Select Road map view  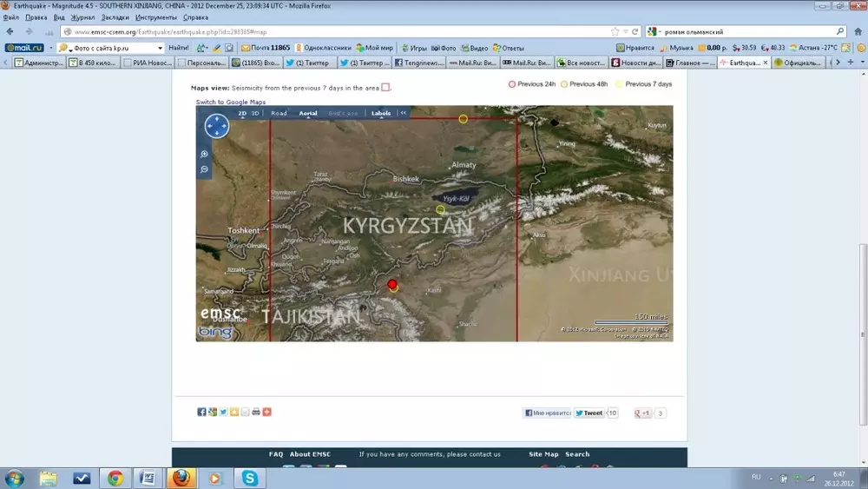click(x=279, y=113)
